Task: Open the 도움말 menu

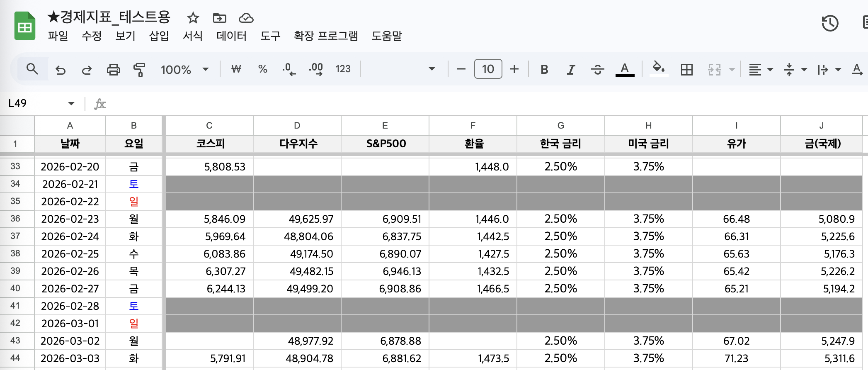Action: 387,36
